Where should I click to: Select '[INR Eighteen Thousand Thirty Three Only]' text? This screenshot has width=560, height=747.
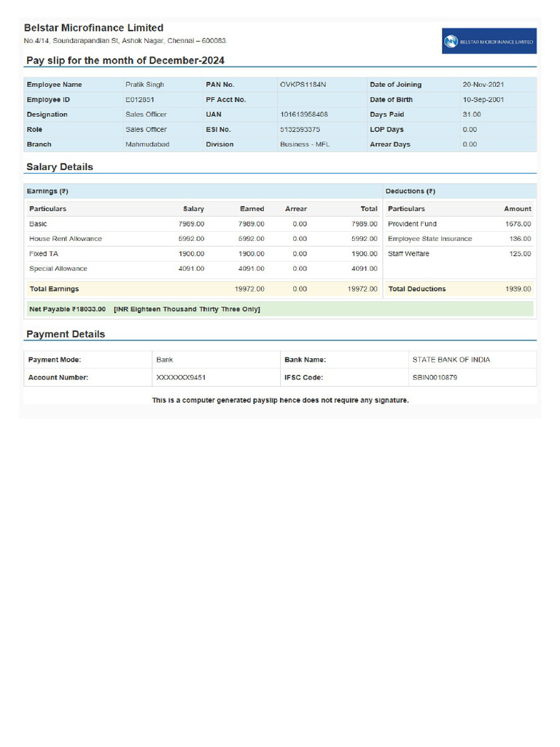coord(187,309)
